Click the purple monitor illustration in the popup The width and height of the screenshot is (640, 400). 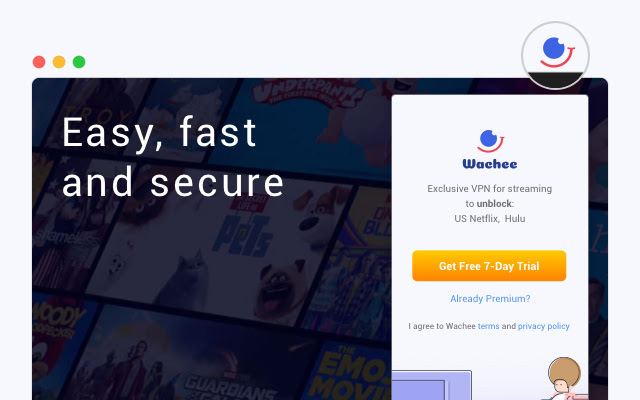[x=432, y=385]
